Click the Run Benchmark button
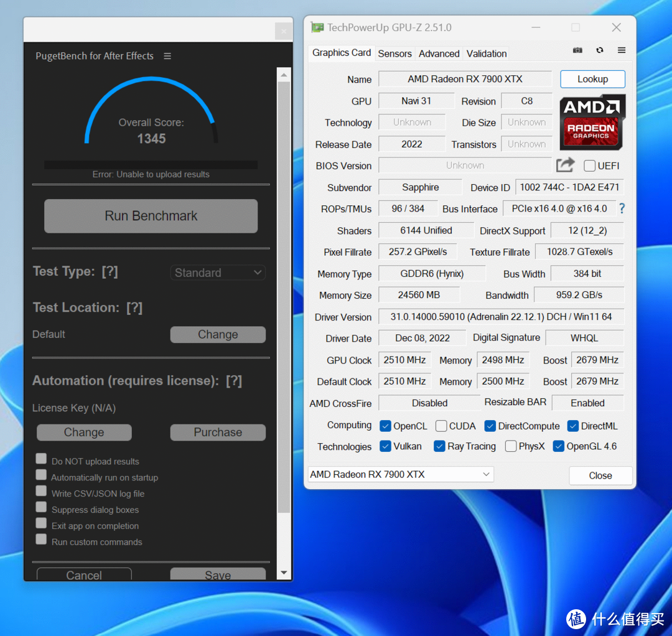 pyautogui.click(x=151, y=216)
